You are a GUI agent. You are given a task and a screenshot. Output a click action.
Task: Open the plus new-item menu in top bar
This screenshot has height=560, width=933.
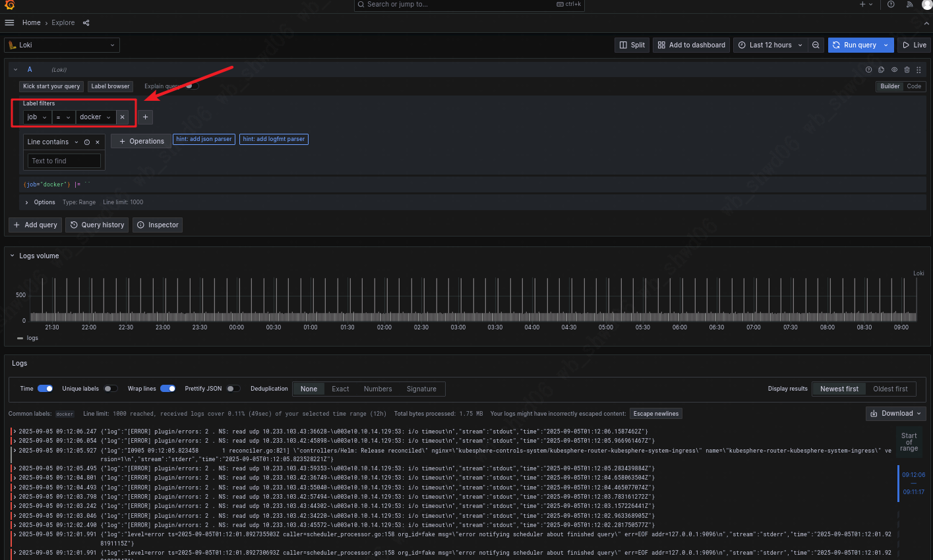(866, 4)
